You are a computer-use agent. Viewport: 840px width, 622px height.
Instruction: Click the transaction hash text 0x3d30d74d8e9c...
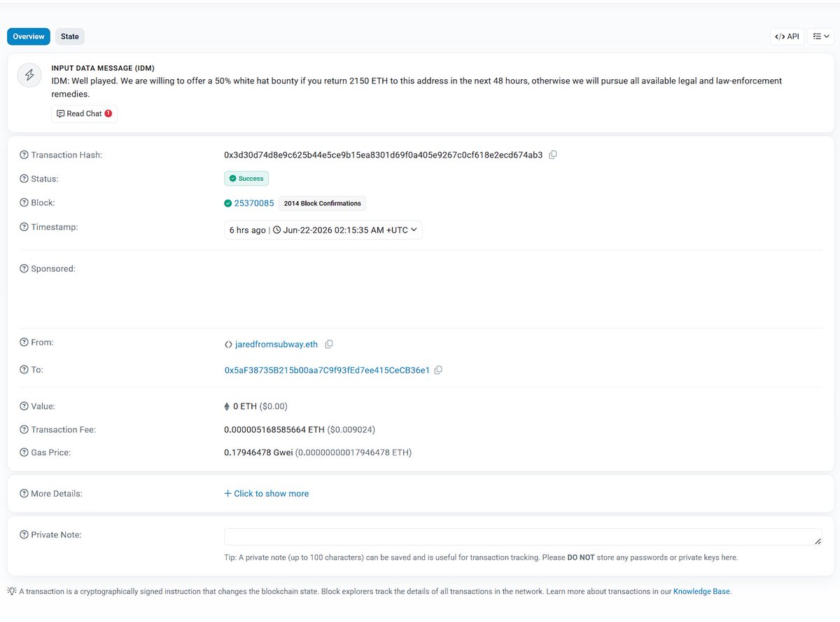pos(383,155)
